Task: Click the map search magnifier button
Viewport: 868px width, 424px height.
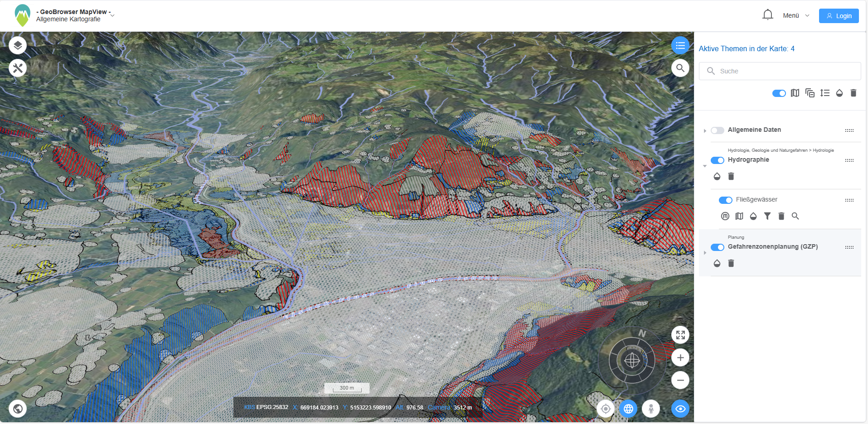Action: 680,68
